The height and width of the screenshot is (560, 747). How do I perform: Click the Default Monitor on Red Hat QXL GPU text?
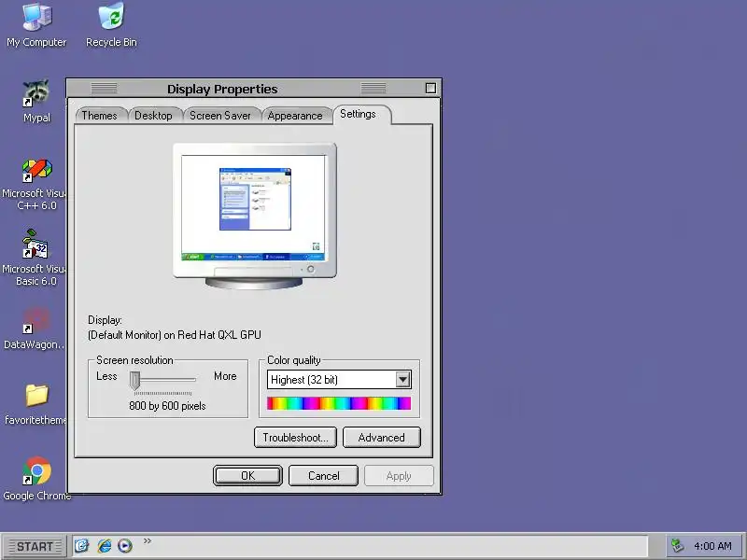175,335
